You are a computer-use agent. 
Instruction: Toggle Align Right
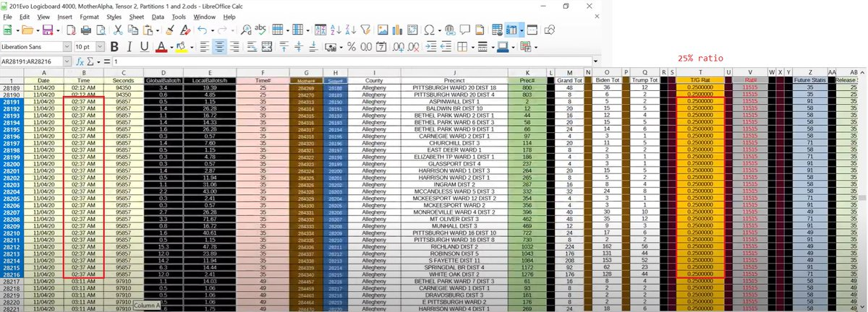[x=234, y=47]
